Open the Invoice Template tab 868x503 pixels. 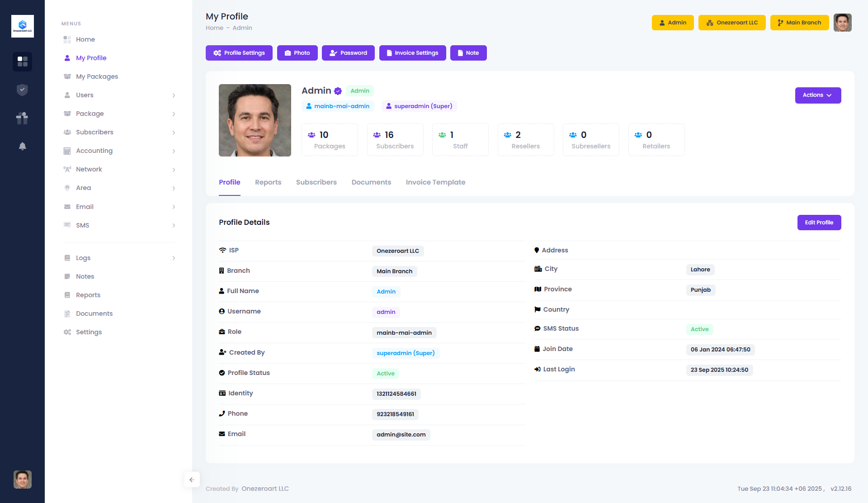tap(435, 182)
